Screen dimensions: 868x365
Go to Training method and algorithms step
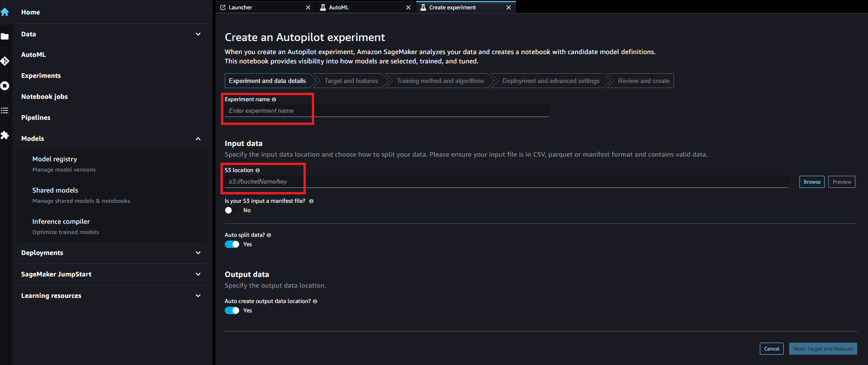(440, 81)
